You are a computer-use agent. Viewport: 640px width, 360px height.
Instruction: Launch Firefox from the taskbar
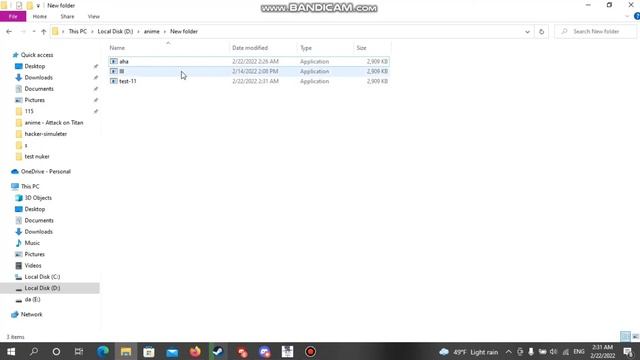pyautogui.click(x=195, y=351)
